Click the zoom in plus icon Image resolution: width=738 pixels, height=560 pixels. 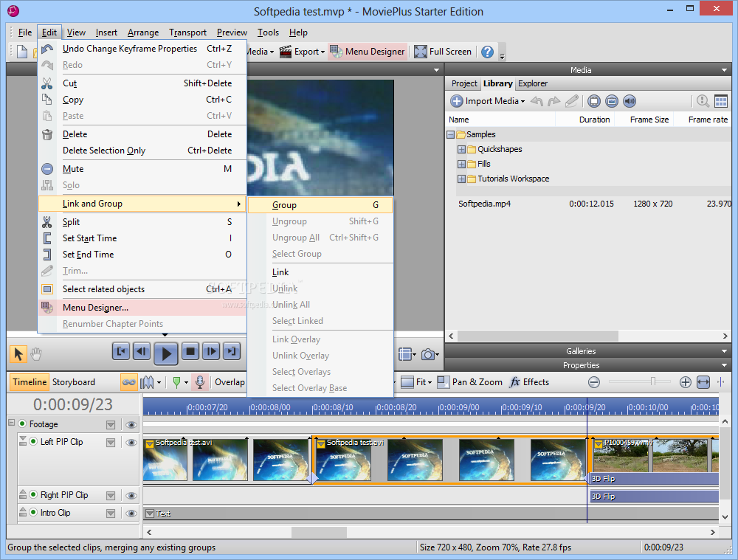[x=686, y=382]
